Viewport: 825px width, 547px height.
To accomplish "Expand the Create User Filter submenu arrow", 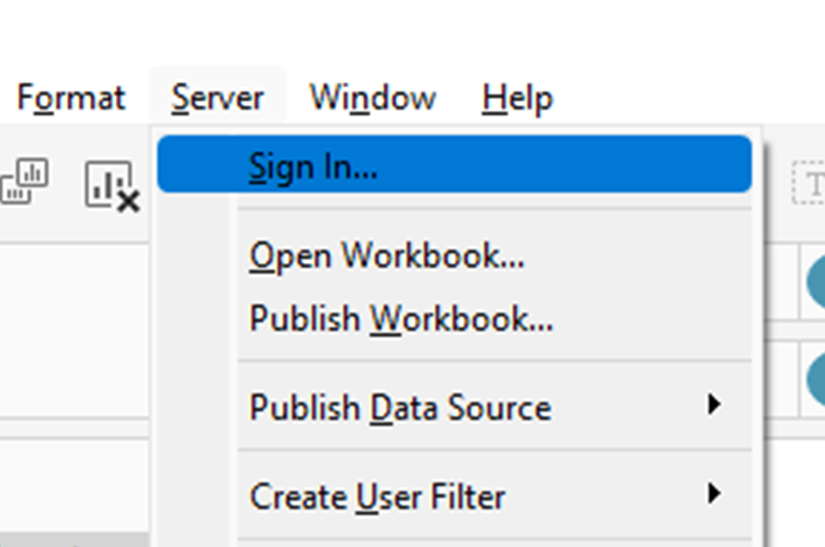I will 713,493.
